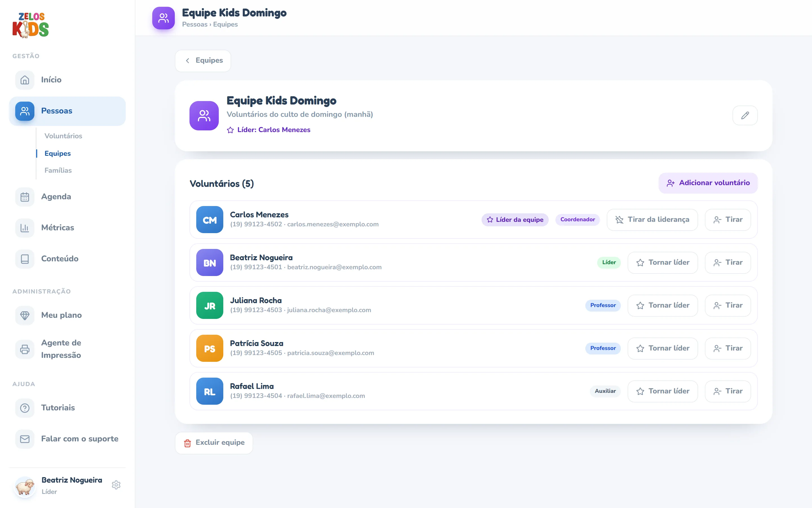Click Excluir equipe button
The image size is (812, 508).
pos(214,443)
